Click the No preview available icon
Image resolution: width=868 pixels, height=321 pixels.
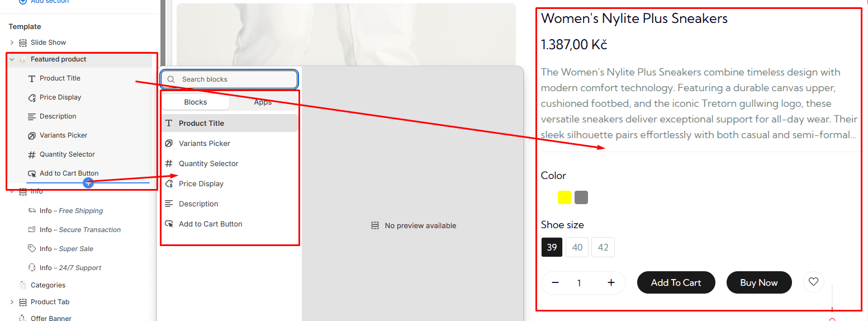[375, 226]
